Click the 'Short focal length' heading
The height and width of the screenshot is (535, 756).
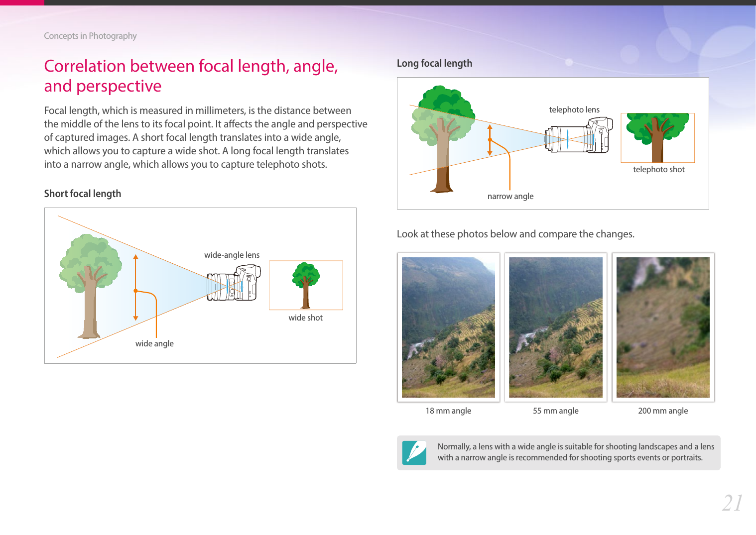pyautogui.click(x=83, y=194)
